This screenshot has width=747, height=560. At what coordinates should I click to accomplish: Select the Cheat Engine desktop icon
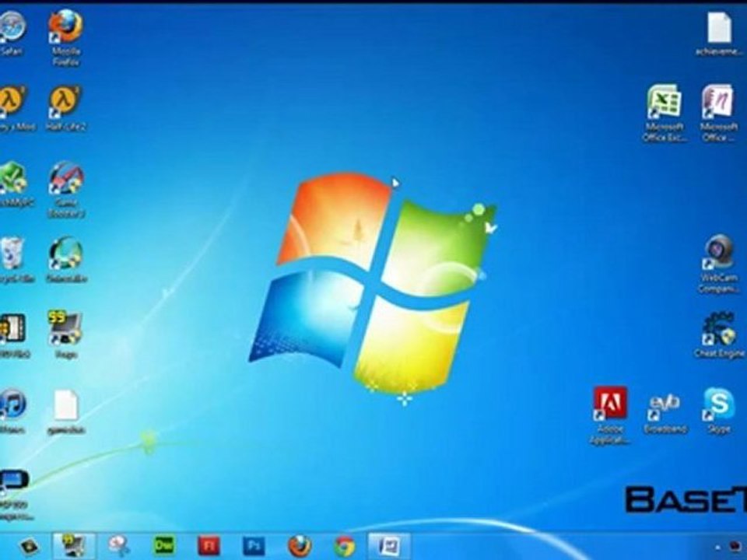pos(719,334)
